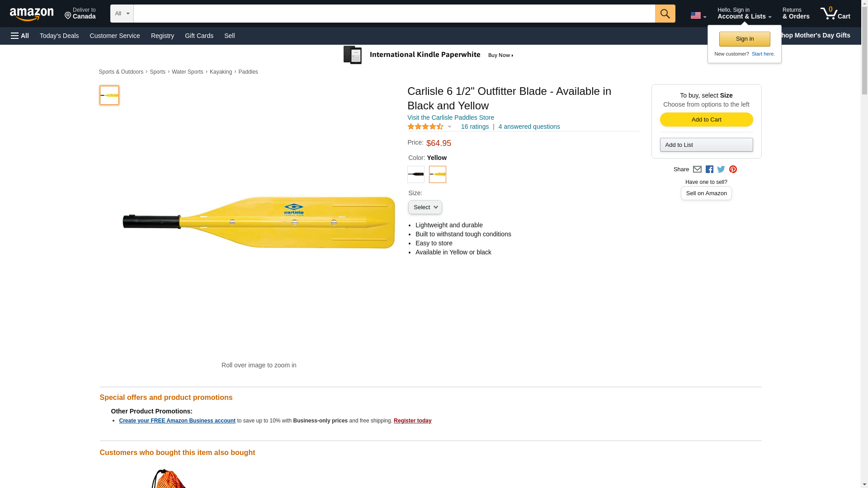Select the Black color swatch
Screen dimensions: 868x488
click(416, 174)
